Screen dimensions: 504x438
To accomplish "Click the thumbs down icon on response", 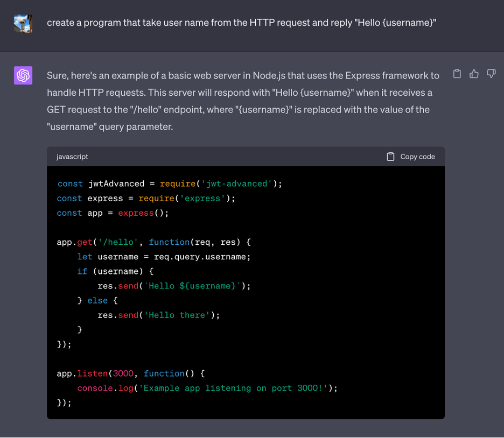I will tap(491, 74).
